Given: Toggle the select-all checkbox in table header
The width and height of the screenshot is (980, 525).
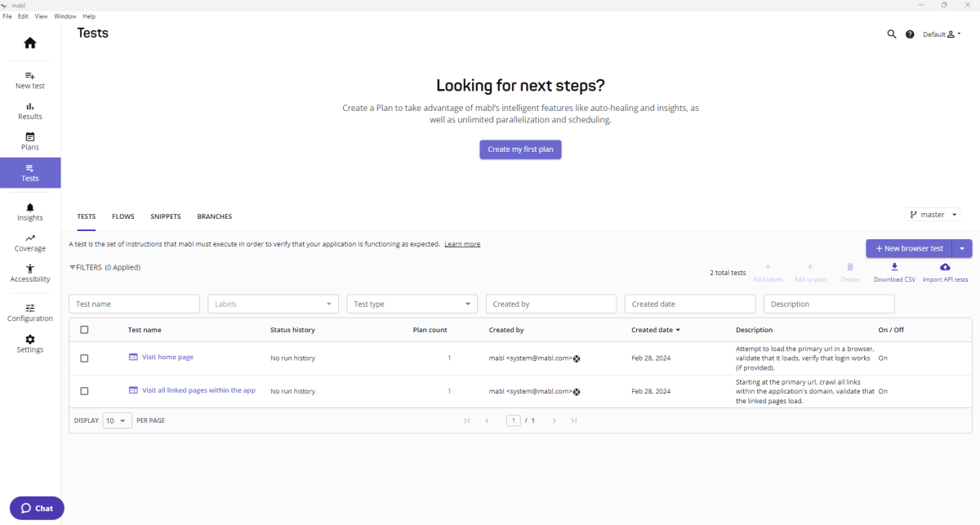Looking at the screenshot, I should [x=84, y=329].
